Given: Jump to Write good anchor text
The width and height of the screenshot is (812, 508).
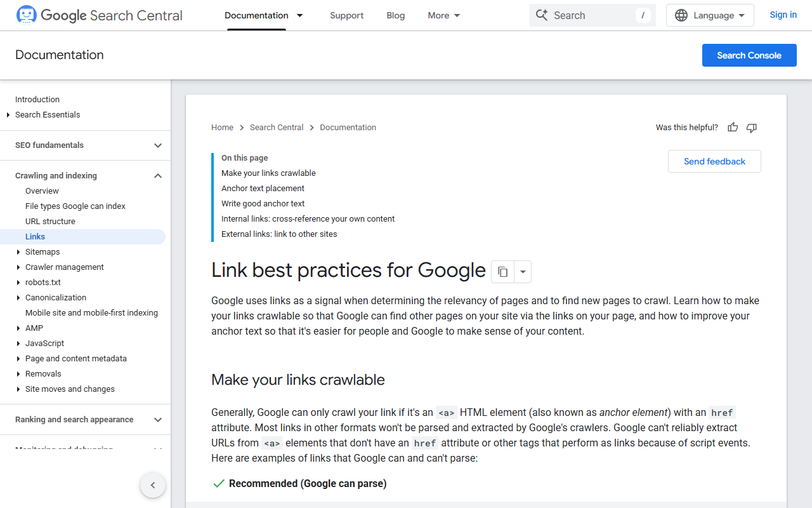Looking at the screenshot, I should (x=263, y=204).
